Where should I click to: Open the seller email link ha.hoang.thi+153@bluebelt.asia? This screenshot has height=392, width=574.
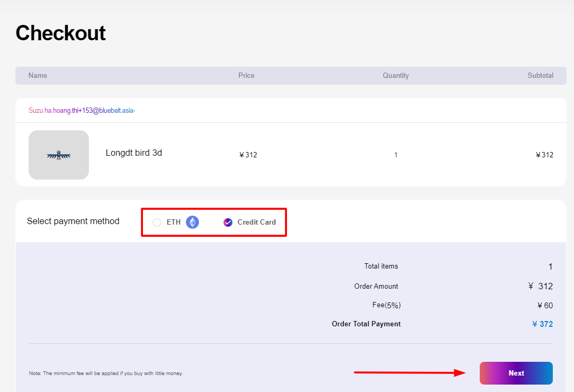(x=88, y=110)
